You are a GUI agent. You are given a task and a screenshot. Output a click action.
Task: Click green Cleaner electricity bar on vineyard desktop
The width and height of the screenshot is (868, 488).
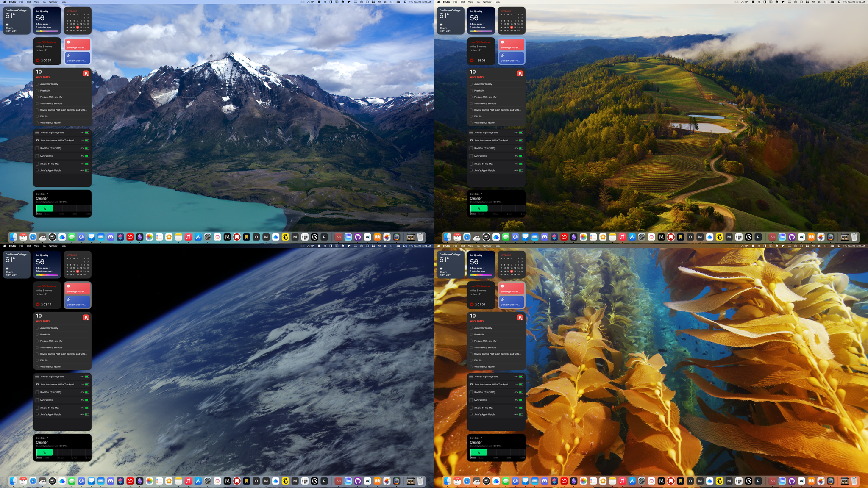[x=479, y=208]
